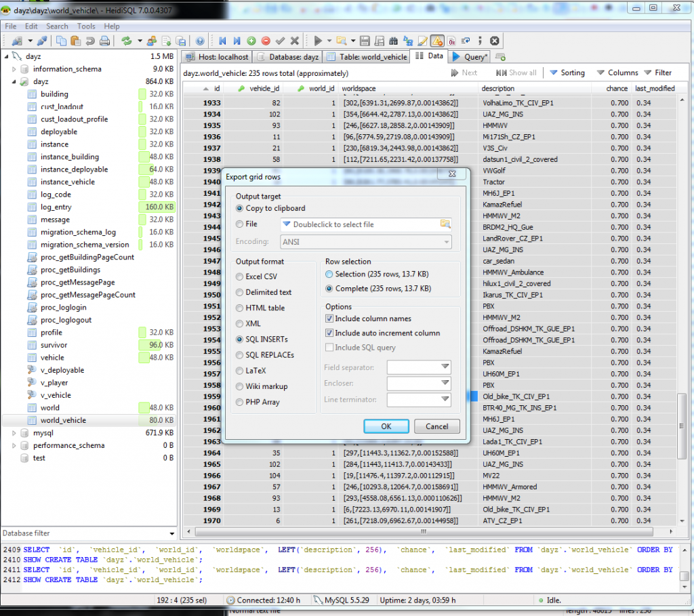Click the data grid vertical scrollbar thumb

click(682, 426)
